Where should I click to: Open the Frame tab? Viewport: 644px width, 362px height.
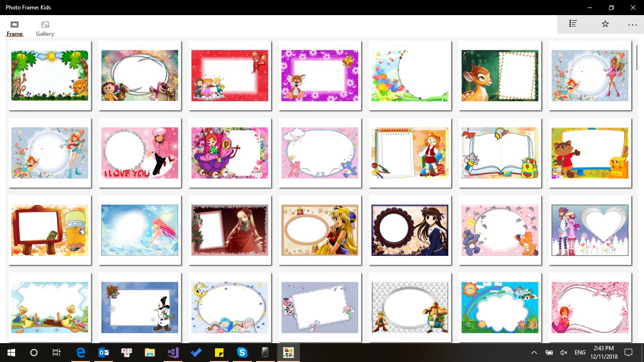tap(15, 28)
